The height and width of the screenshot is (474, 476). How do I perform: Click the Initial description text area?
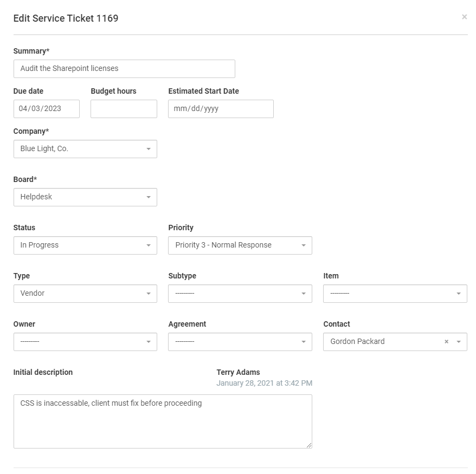click(163, 421)
